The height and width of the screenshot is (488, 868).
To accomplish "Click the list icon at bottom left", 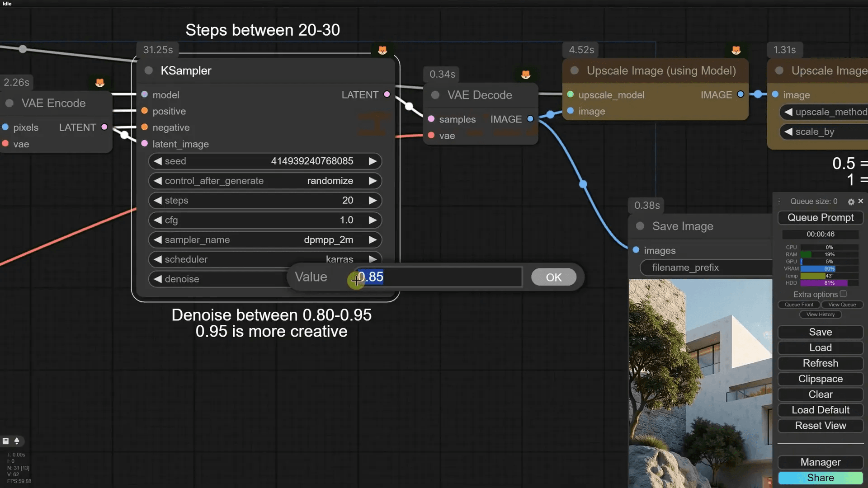I will 6,441.
